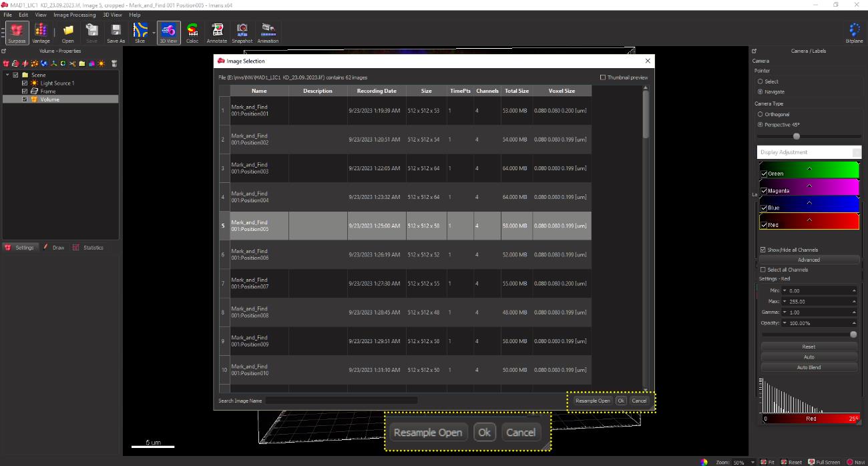The height and width of the screenshot is (466, 868).
Task: Collapse the Scene tree node
Action: (7, 75)
